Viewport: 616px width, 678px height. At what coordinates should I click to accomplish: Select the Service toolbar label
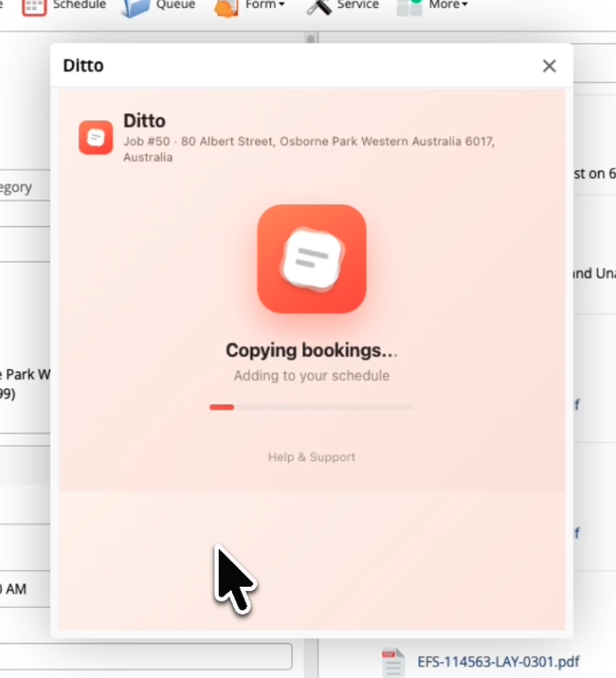click(358, 4)
